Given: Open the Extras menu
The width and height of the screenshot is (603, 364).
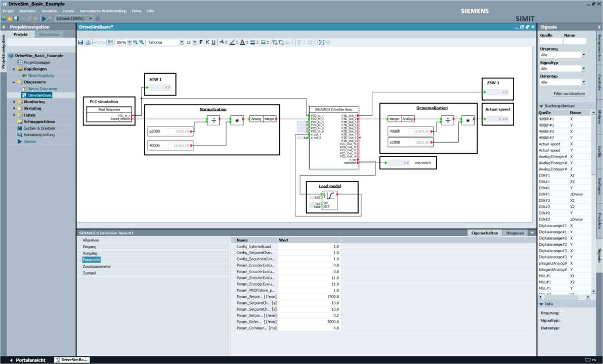Looking at the screenshot, I should pos(137,11).
